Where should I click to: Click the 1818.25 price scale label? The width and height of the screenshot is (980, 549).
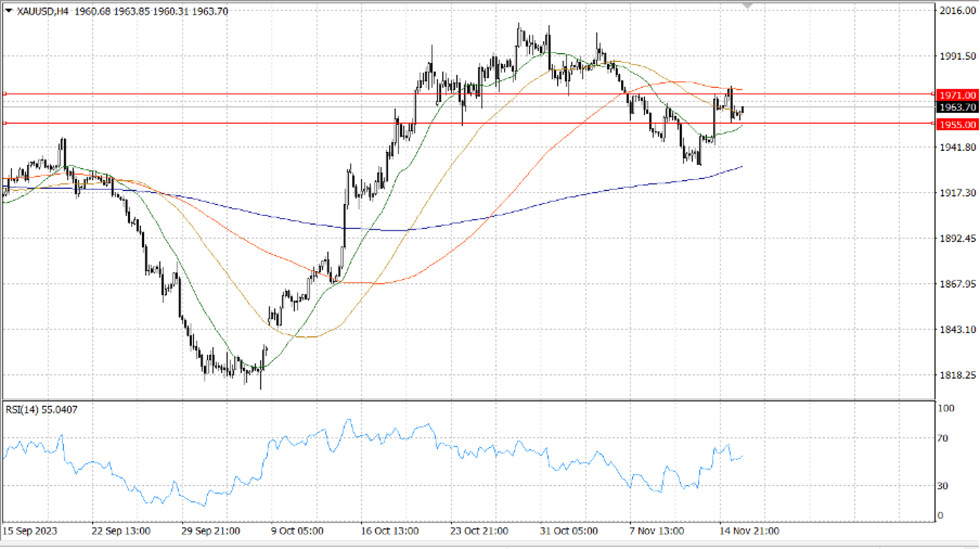tap(957, 375)
